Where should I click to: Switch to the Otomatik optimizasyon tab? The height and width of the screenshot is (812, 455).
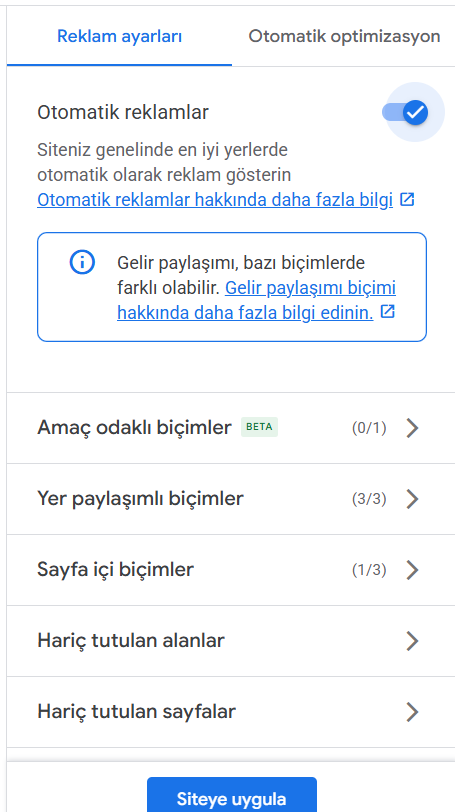(344, 36)
